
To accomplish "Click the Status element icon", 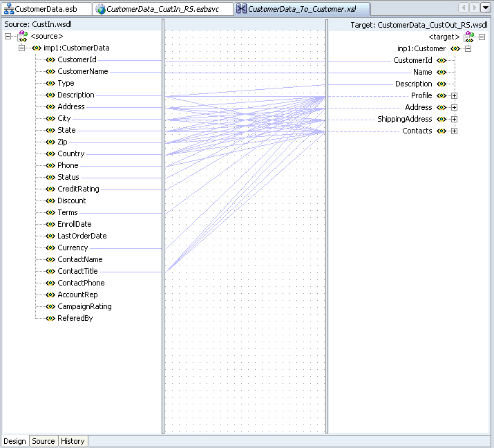I will pyautogui.click(x=50, y=178).
